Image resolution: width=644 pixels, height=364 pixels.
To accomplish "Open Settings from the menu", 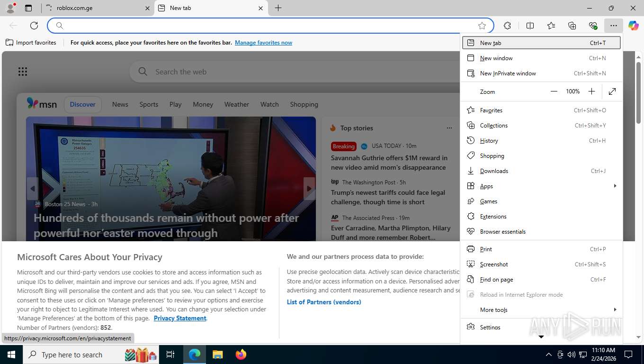I will point(541,327).
